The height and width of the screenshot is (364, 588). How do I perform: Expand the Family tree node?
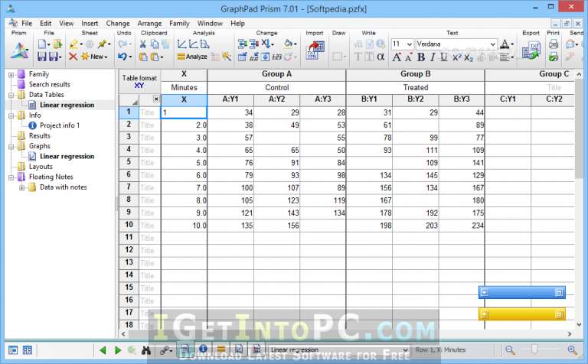[11, 74]
